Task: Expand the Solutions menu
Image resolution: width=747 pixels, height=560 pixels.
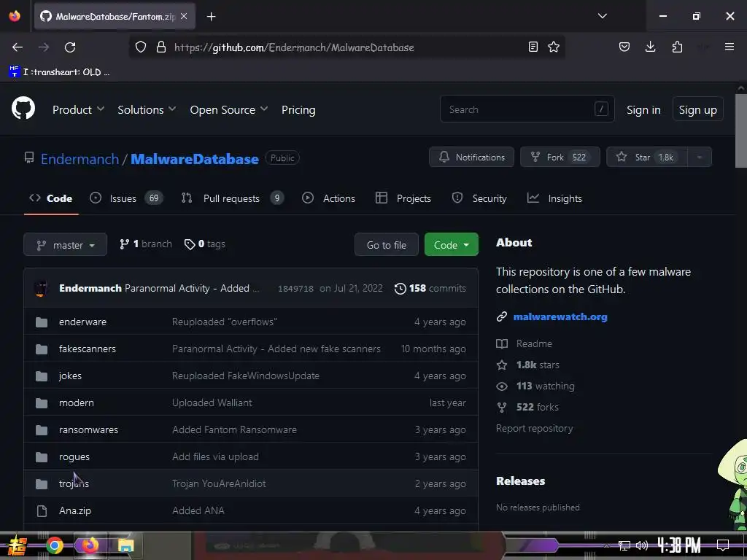Action: 147,109
